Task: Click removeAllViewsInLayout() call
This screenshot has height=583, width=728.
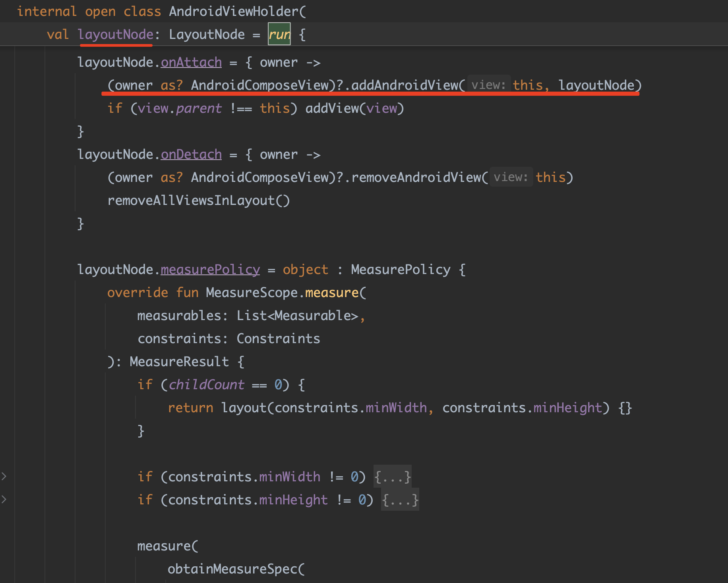Action: (x=199, y=200)
